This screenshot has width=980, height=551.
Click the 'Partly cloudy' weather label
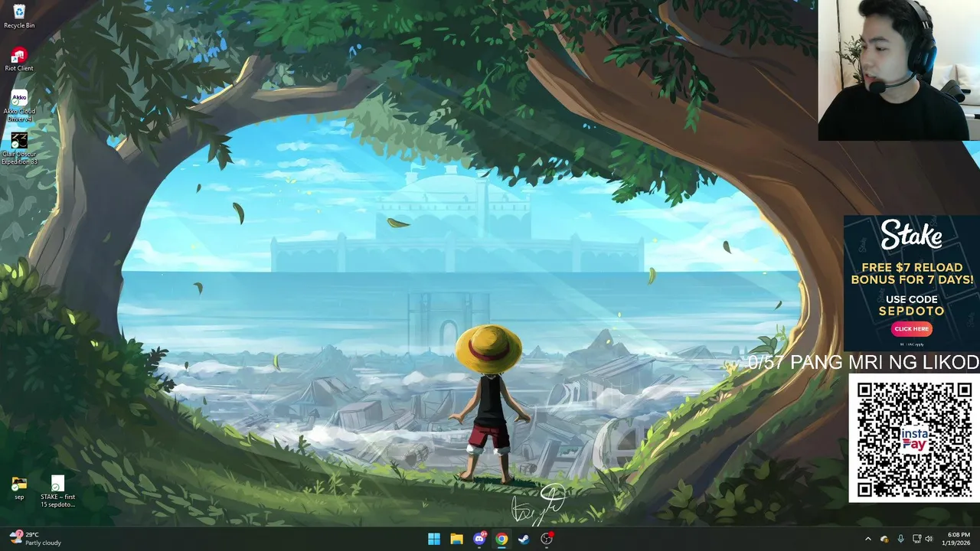coord(43,543)
